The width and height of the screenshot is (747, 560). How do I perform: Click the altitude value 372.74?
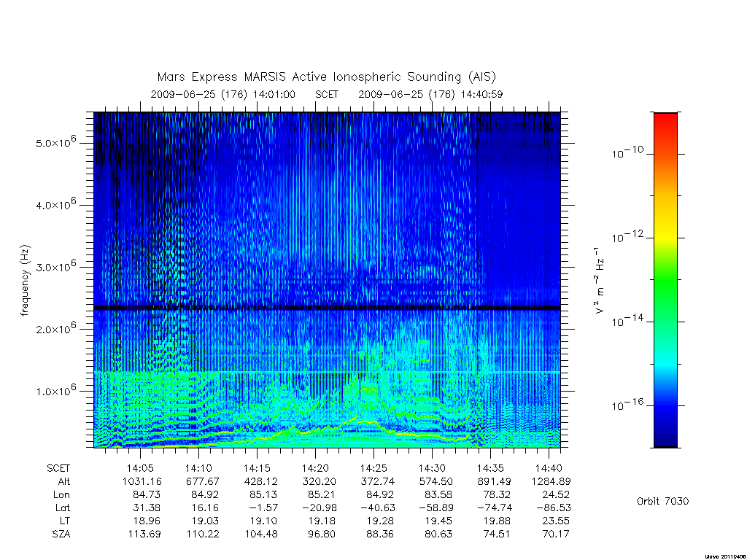coord(378,481)
